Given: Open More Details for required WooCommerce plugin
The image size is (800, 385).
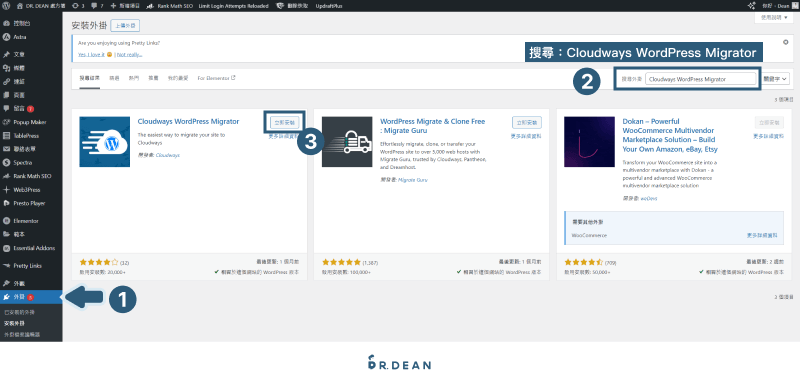Looking at the screenshot, I should (762, 236).
